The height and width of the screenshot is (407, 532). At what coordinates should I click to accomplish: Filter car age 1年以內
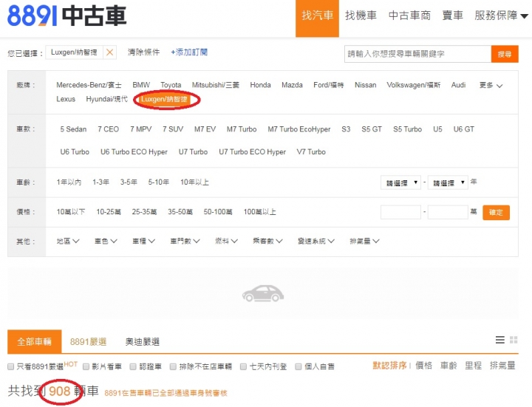click(69, 182)
